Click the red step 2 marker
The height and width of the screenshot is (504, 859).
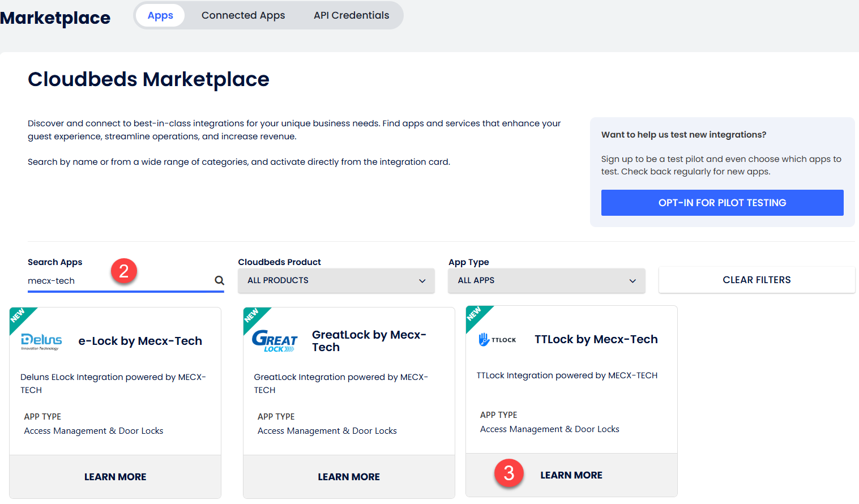[124, 271]
